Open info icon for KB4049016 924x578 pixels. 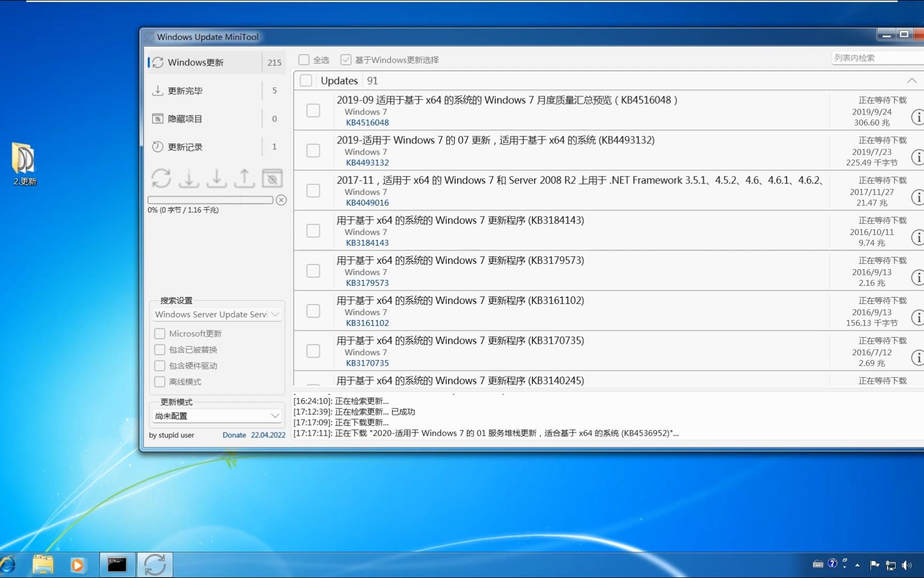point(918,197)
